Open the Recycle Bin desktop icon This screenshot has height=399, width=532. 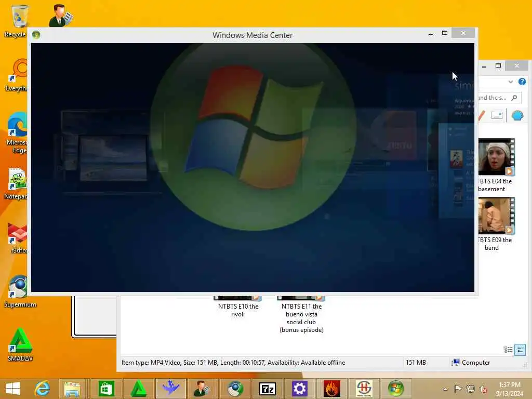pyautogui.click(x=19, y=16)
